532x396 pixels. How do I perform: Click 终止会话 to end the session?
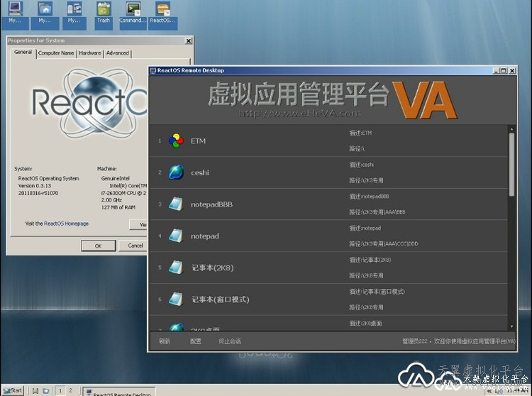click(x=230, y=341)
